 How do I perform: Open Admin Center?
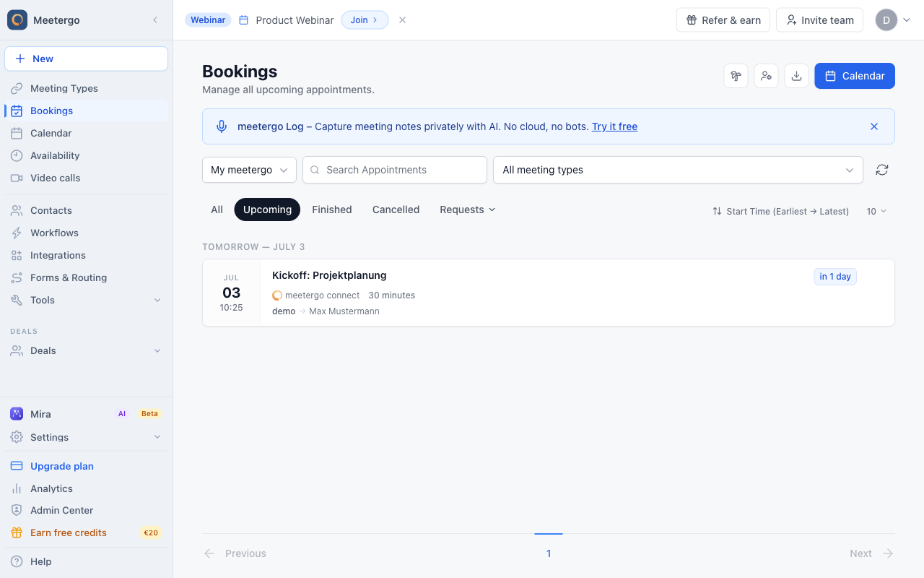87,510
